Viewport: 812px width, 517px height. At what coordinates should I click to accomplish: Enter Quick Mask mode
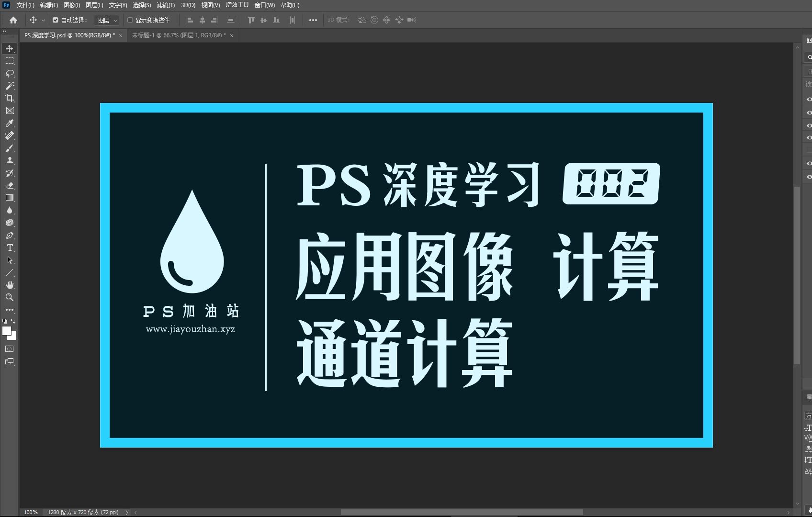(x=10, y=348)
